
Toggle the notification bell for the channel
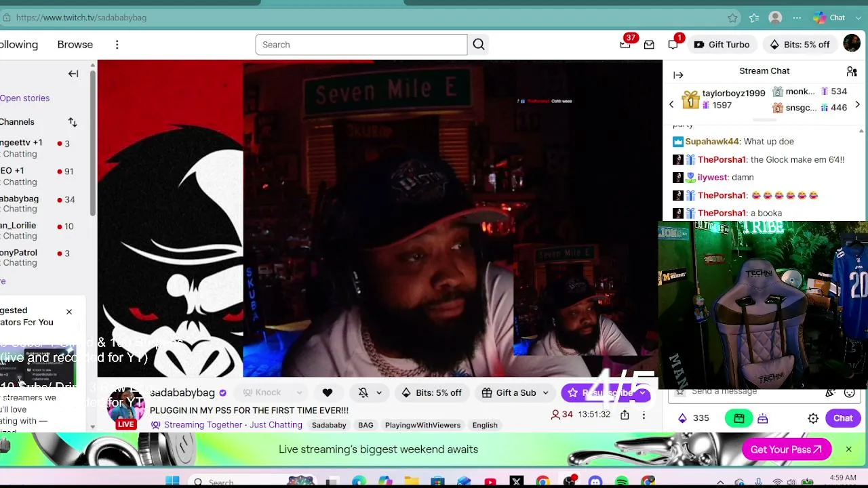point(363,392)
